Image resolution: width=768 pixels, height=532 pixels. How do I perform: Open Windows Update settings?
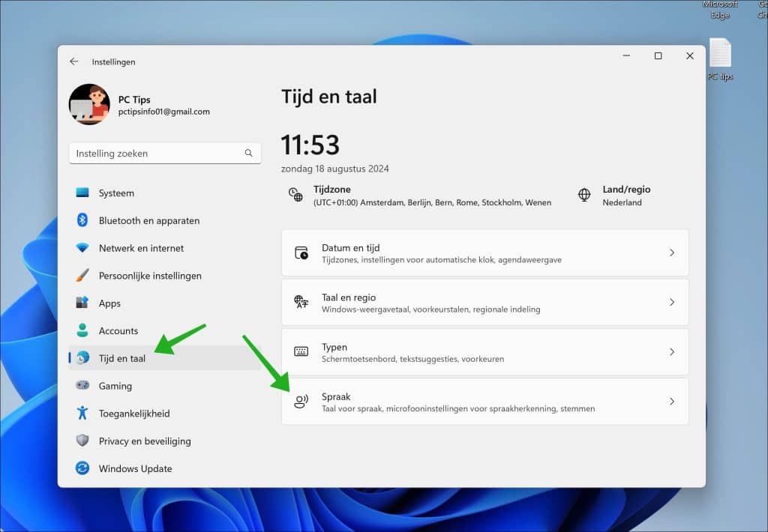coord(165,468)
